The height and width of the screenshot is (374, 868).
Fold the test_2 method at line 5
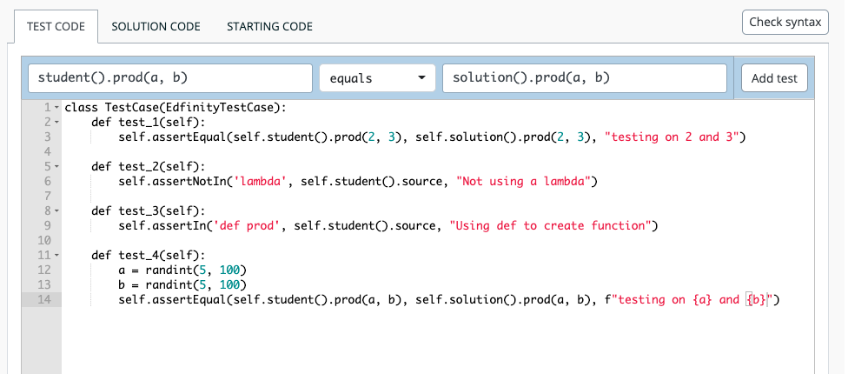coord(56,166)
